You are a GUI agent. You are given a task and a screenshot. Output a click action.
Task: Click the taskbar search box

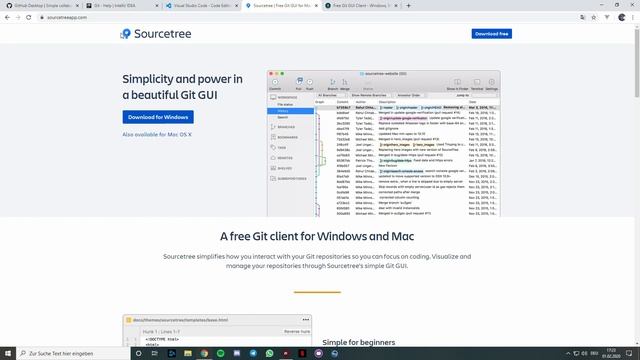coord(73,353)
